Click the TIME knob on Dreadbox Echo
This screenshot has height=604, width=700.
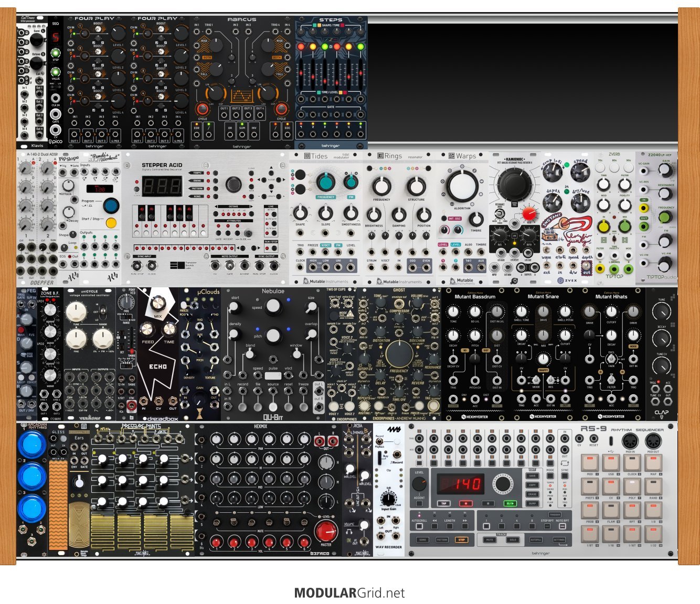169,329
